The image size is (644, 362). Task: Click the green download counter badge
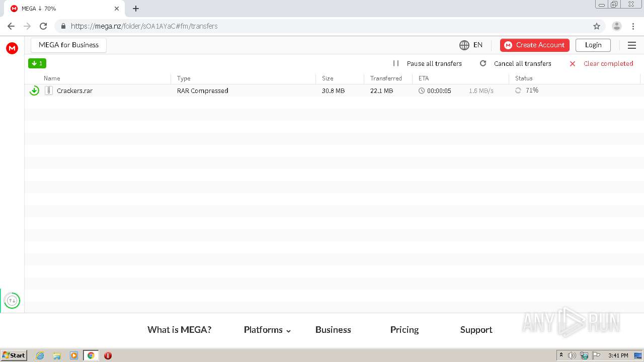tap(37, 63)
